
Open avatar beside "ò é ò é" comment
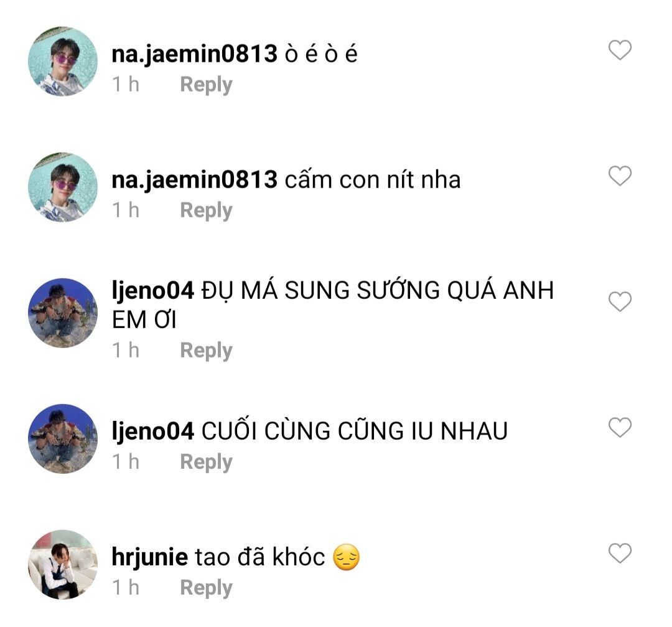coord(63,62)
